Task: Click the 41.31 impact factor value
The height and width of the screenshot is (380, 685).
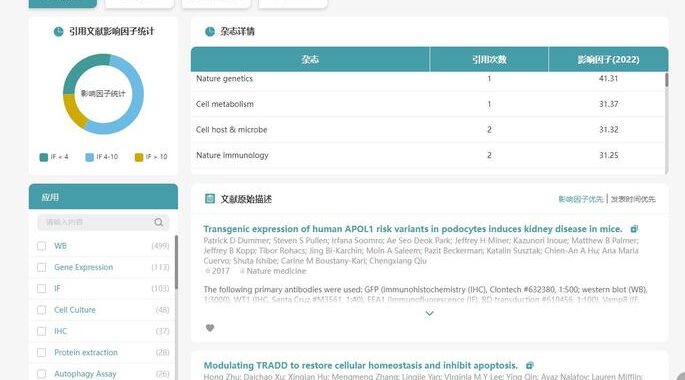Action: click(x=609, y=79)
